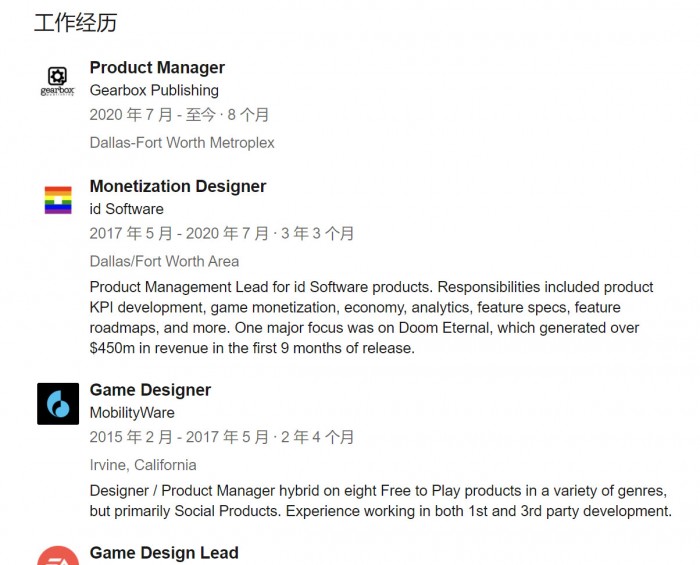
Task: Click the Gearbox company logo
Action: [x=57, y=80]
